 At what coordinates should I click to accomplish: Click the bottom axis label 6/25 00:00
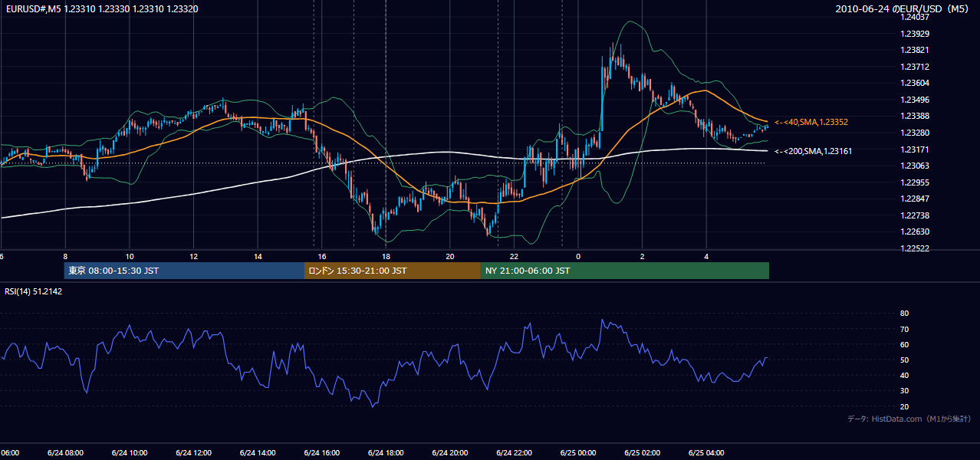coord(578,453)
